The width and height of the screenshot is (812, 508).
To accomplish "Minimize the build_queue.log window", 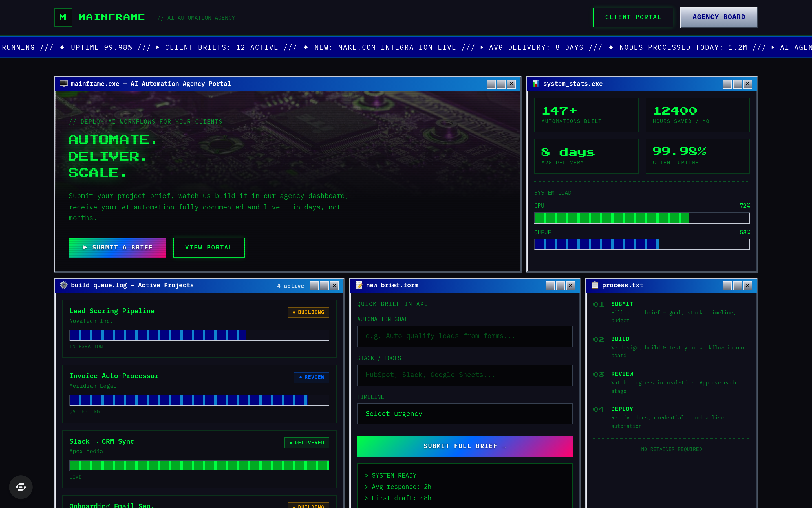I will click(314, 286).
